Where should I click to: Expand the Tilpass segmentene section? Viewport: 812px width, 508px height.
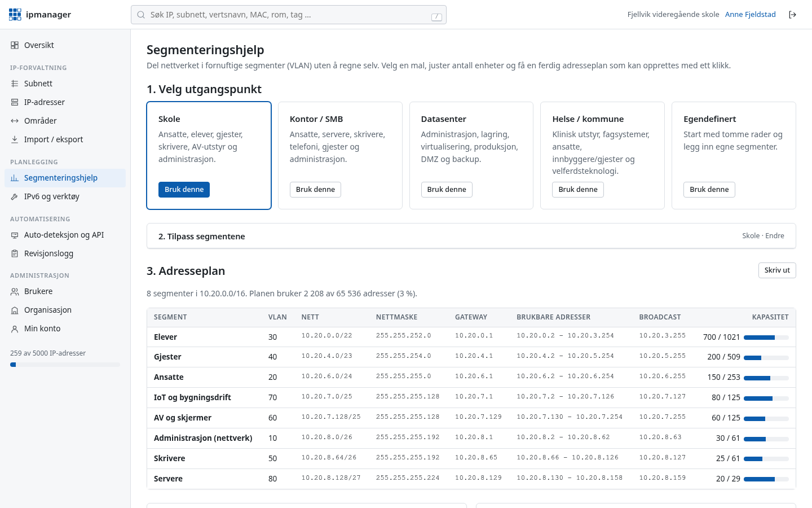471,236
